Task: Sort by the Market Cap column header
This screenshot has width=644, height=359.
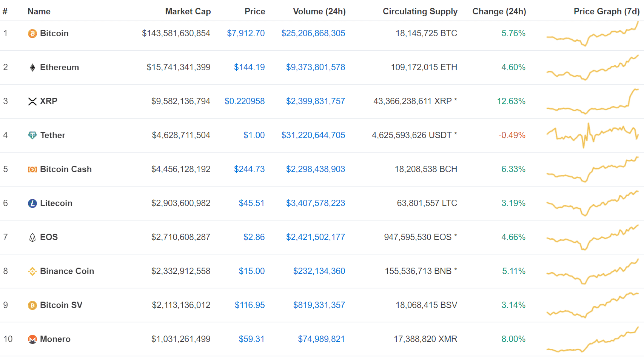Action: coord(188,11)
